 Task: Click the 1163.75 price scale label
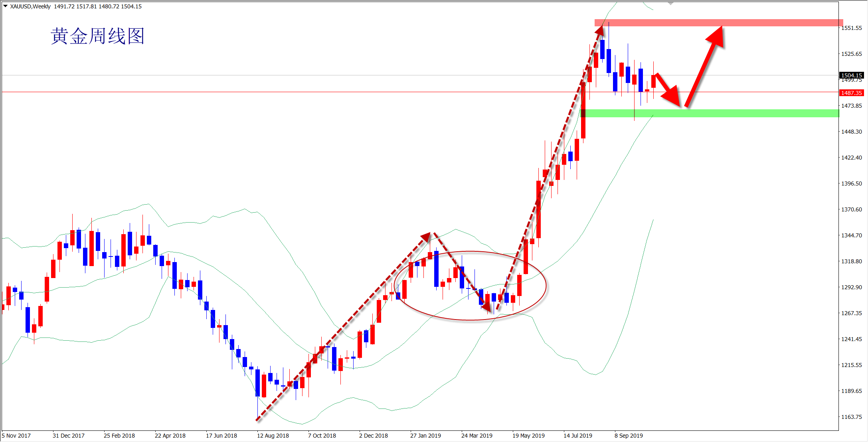(852, 417)
